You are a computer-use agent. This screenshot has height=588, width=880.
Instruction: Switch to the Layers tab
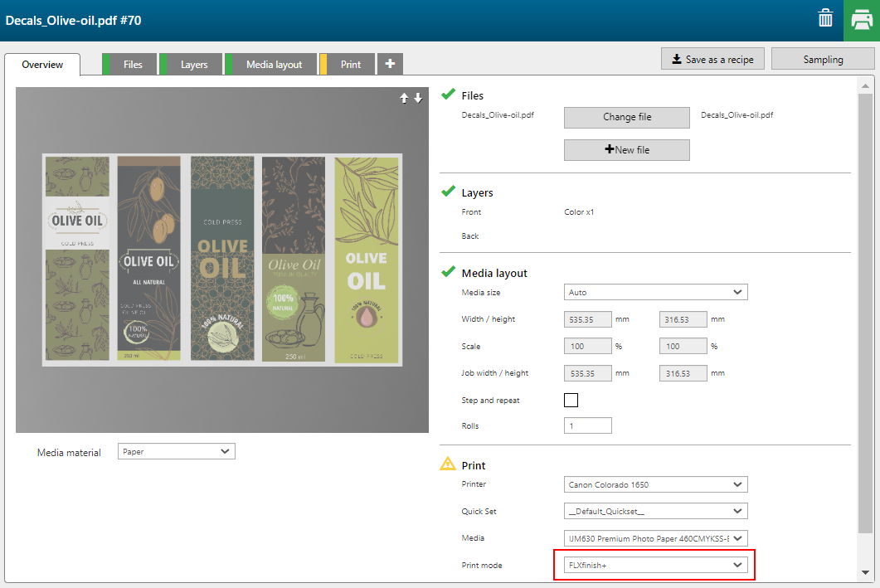(x=194, y=65)
